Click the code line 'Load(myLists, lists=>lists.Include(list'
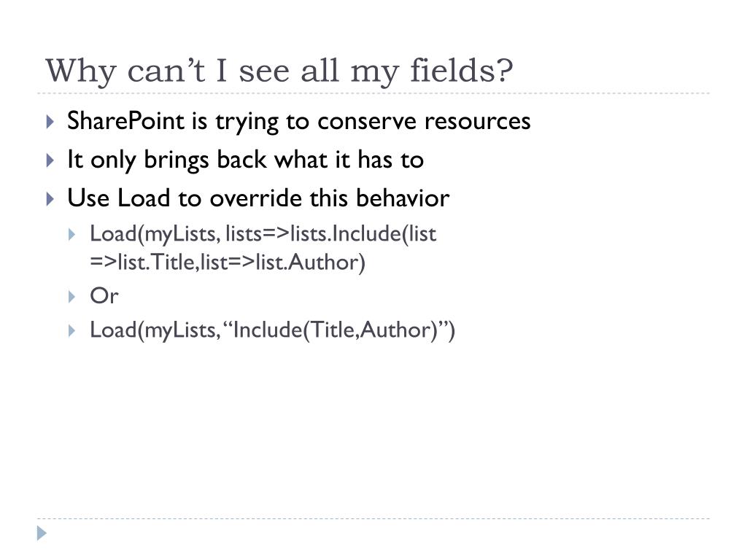The width and height of the screenshot is (747, 560). click(x=263, y=234)
